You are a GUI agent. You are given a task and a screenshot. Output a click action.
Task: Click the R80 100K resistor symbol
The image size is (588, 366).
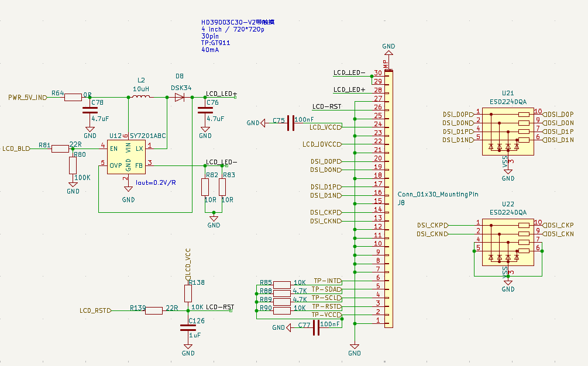tap(73, 165)
